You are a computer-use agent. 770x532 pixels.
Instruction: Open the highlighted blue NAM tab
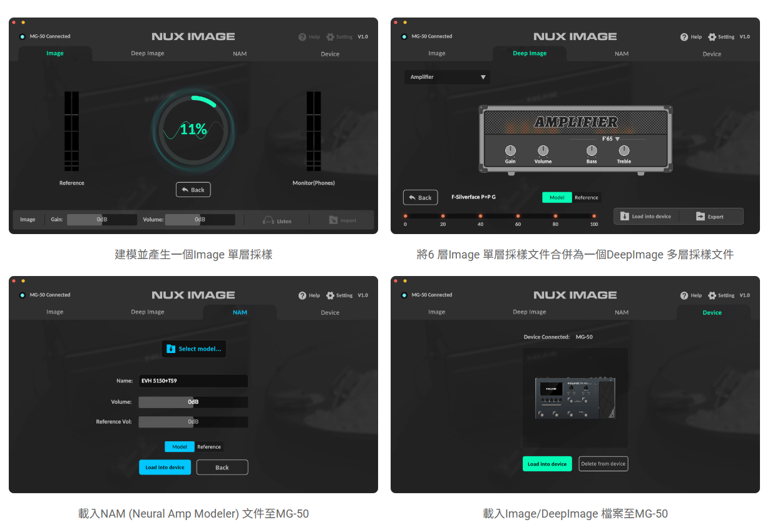click(240, 312)
